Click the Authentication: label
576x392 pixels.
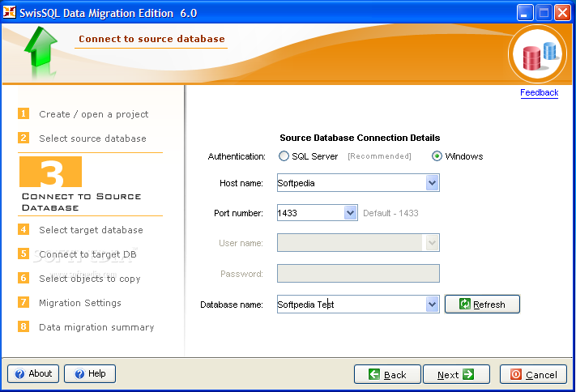pyautogui.click(x=237, y=156)
